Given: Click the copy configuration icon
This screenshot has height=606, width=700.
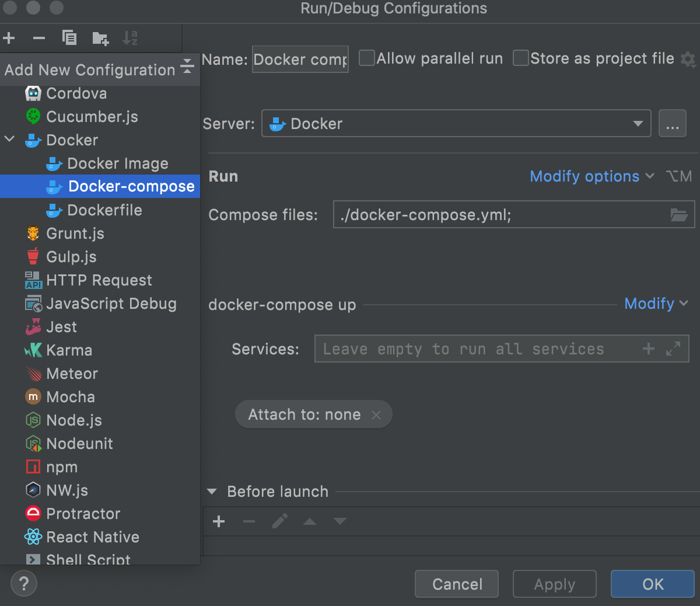Looking at the screenshot, I should click(x=69, y=39).
